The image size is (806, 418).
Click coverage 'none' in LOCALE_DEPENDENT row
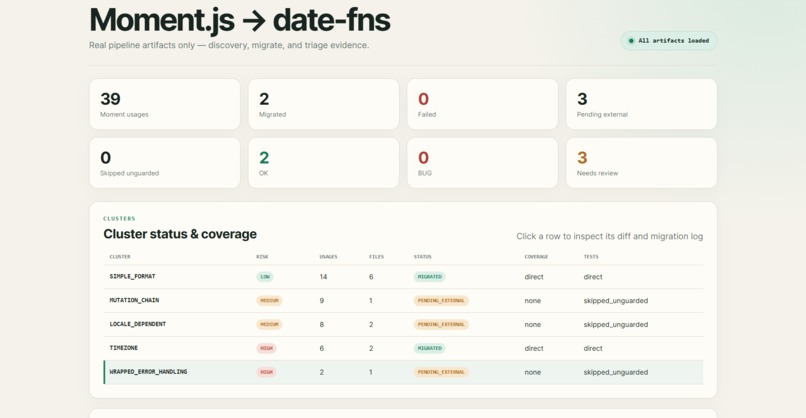(x=533, y=324)
